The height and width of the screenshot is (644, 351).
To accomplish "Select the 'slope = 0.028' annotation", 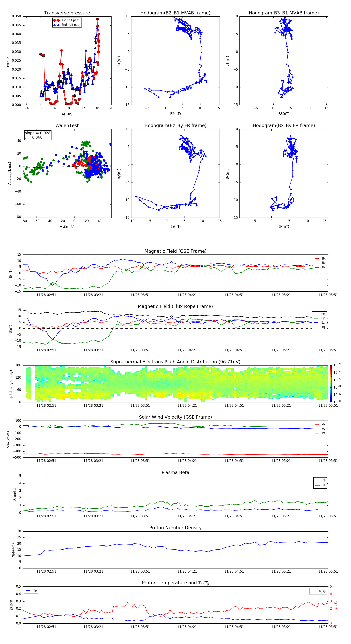I will pyautogui.click(x=37, y=133).
